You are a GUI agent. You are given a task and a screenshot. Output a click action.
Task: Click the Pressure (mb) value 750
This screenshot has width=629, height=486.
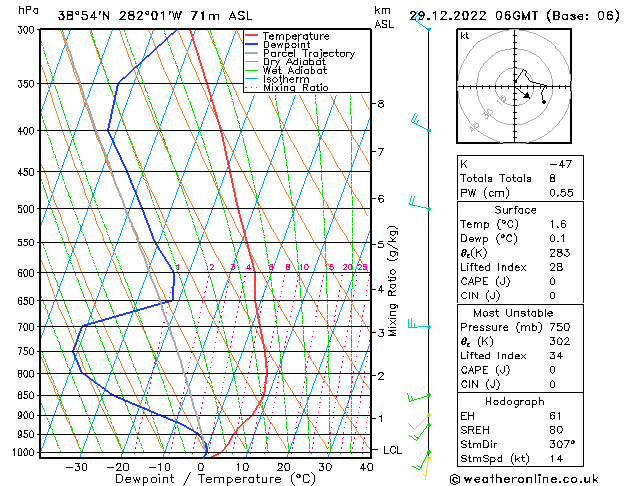click(560, 327)
